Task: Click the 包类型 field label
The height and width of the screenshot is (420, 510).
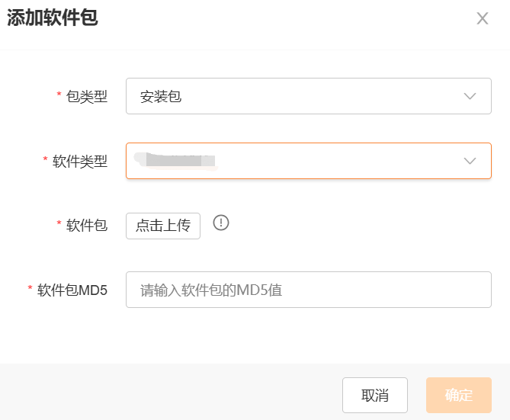Action: tap(86, 96)
